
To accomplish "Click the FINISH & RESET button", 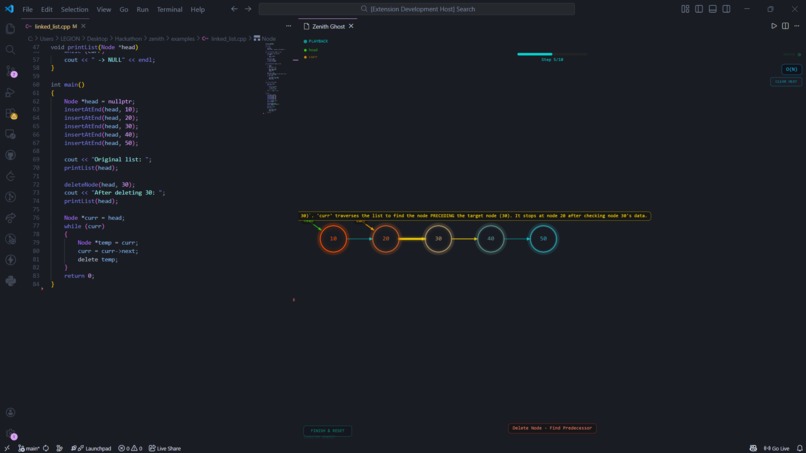I will pos(327,430).
